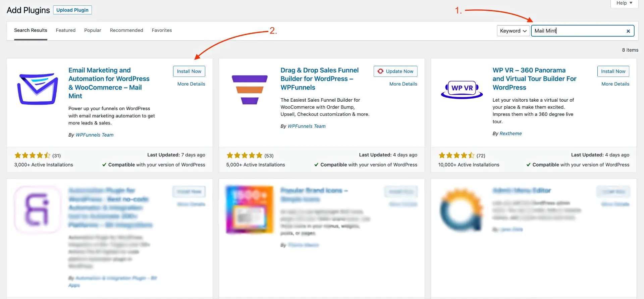Click '3,000+ Active Installations' text
The image size is (644, 299).
tap(44, 165)
